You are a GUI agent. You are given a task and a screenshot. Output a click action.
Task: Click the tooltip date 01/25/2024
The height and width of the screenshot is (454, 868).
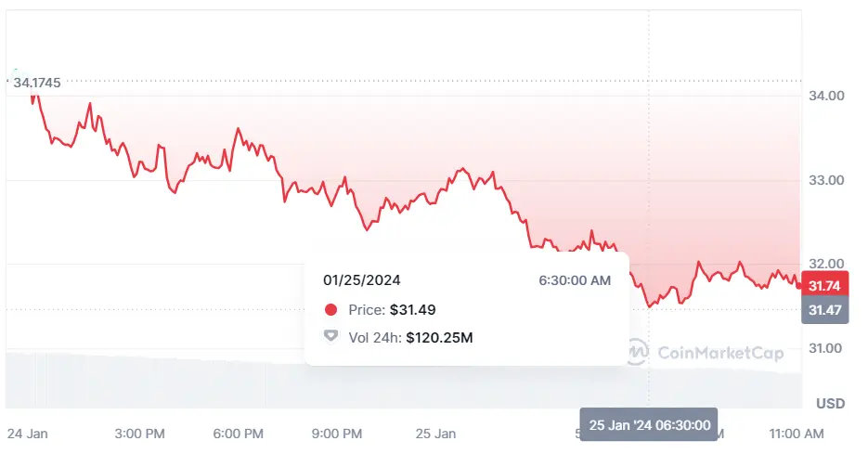tap(362, 279)
